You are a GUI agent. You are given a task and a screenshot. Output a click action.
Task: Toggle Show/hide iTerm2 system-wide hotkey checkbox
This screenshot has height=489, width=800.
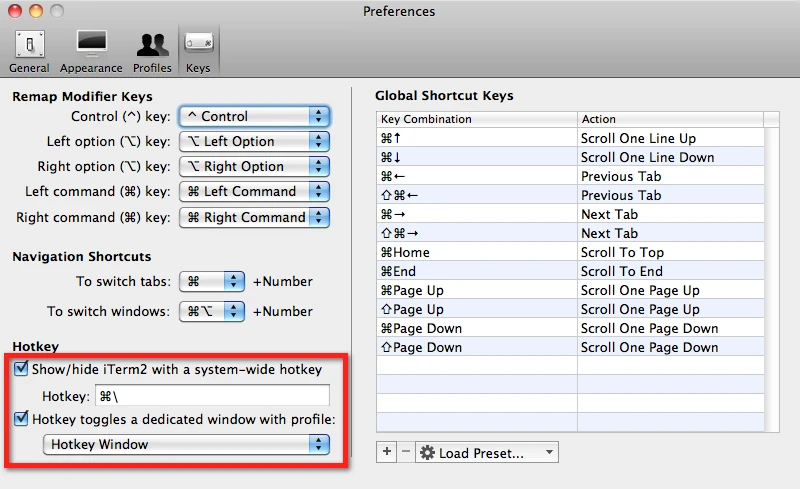tap(21, 369)
